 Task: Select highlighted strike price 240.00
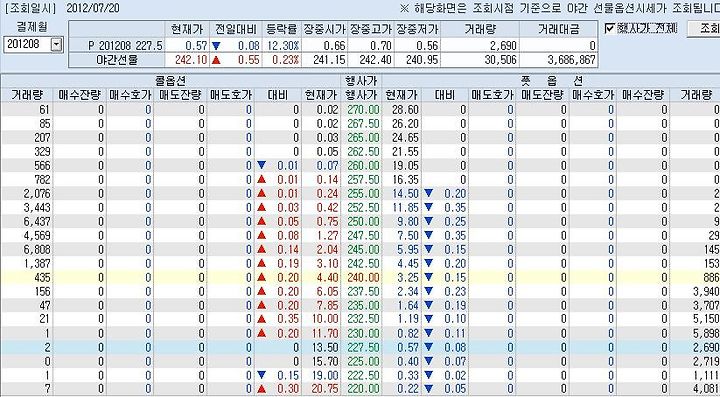coord(363,278)
